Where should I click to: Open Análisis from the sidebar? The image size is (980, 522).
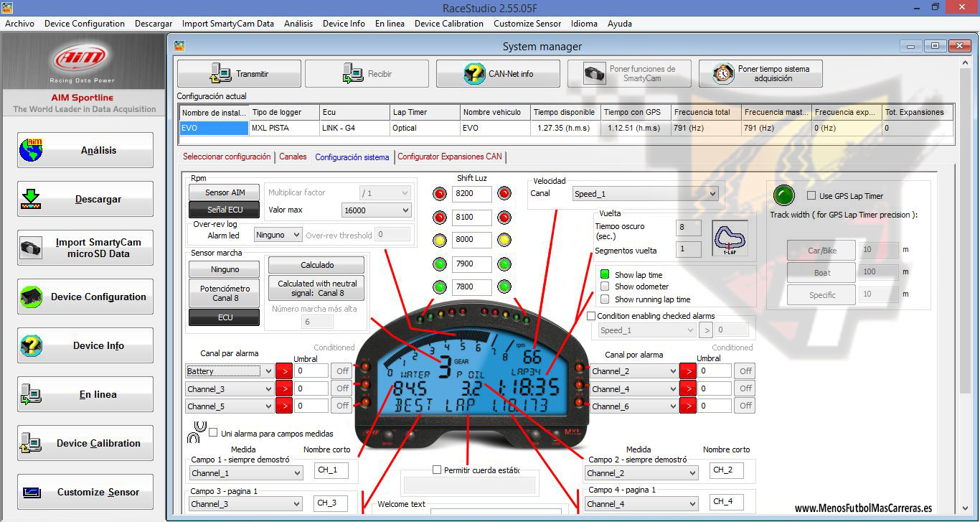(85, 150)
